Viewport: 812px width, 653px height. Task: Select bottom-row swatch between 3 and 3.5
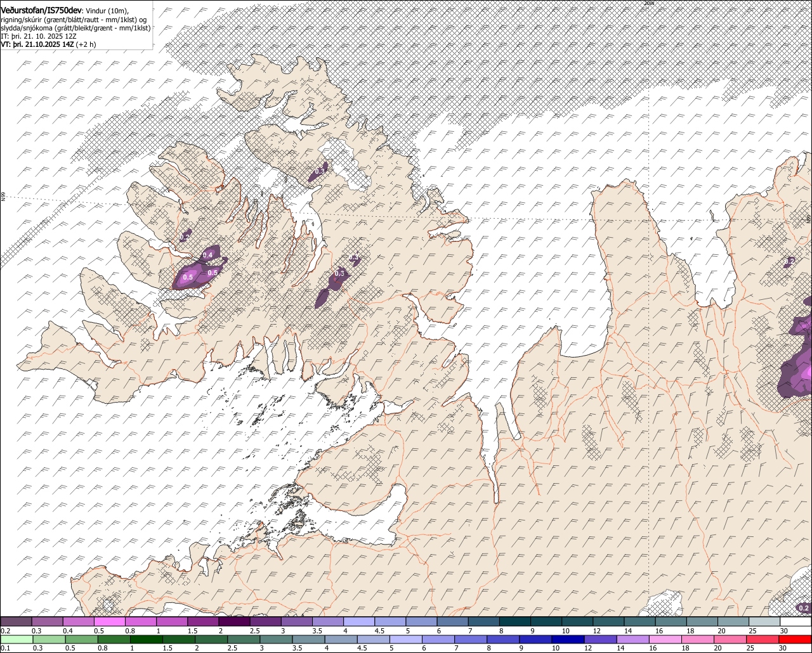277,639
